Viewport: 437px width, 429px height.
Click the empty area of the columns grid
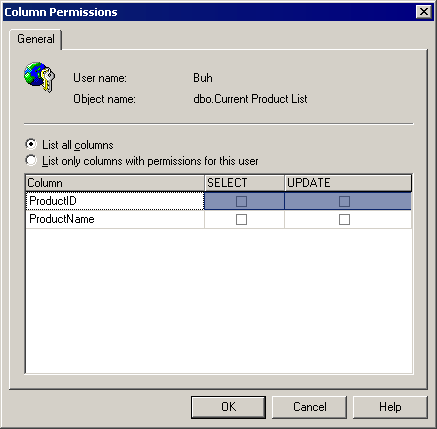(219, 301)
